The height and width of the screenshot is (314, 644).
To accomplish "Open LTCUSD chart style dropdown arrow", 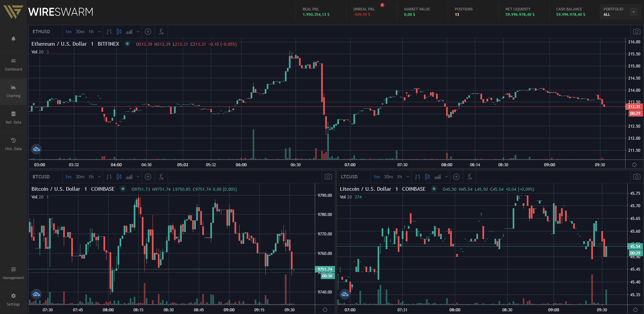I will [446, 177].
